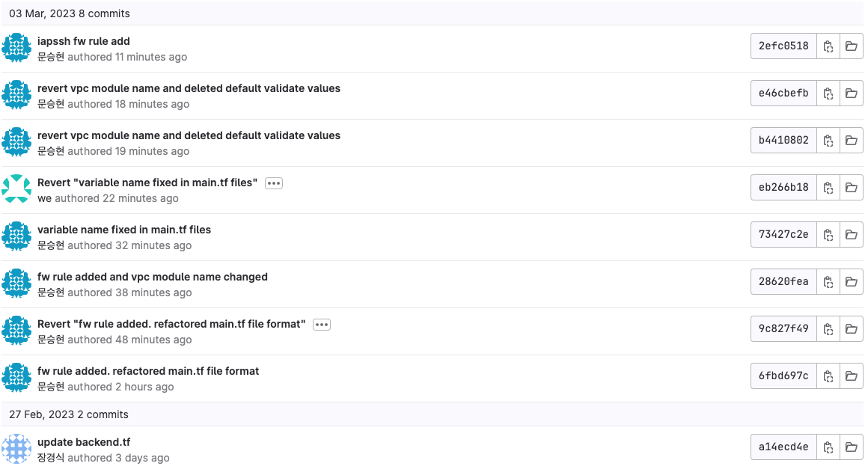
Task: Click the 6fbd697c commit hash button
Action: tap(783, 376)
